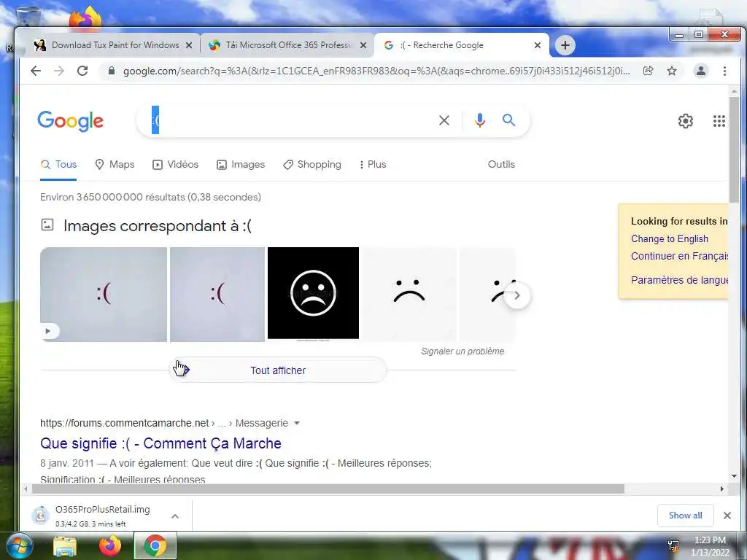Click the Chrome taskbar icon
Viewport: 747px width, 560px height.
[155, 546]
